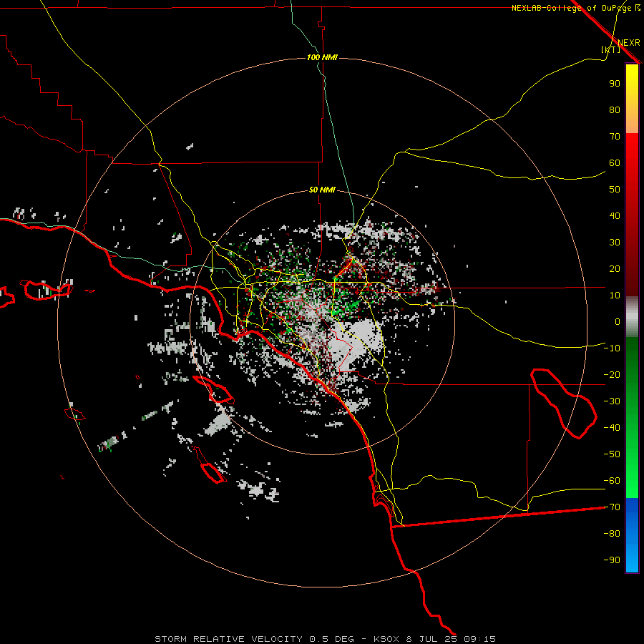This screenshot has width=644, height=644.
Task: Click the 100 NMI range ring label
Action: tap(322, 57)
